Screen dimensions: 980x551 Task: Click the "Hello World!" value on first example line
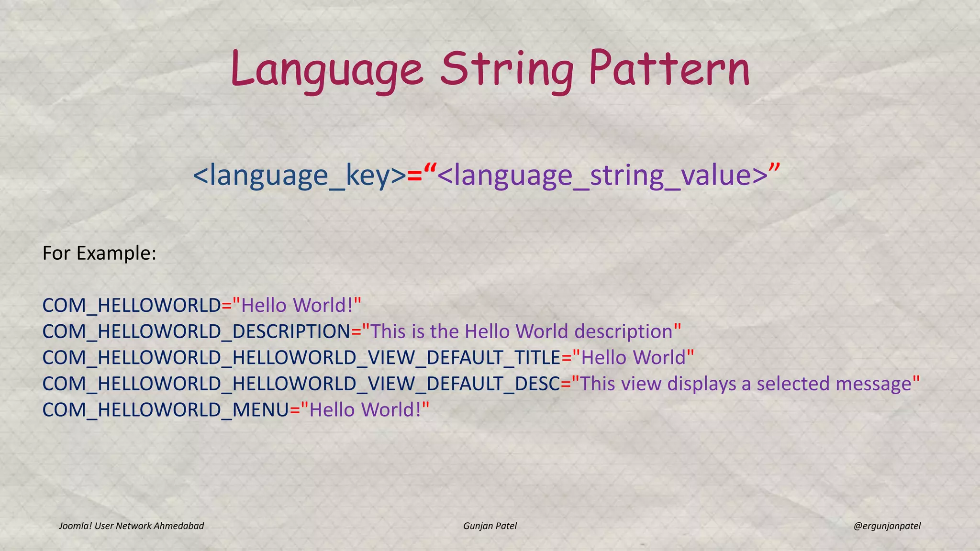[x=297, y=305]
